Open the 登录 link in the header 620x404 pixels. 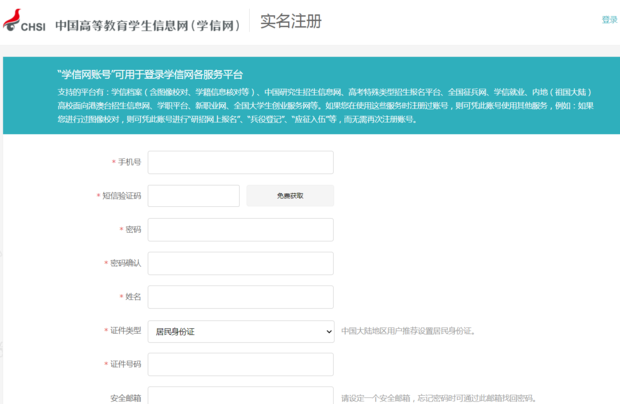tap(609, 20)
